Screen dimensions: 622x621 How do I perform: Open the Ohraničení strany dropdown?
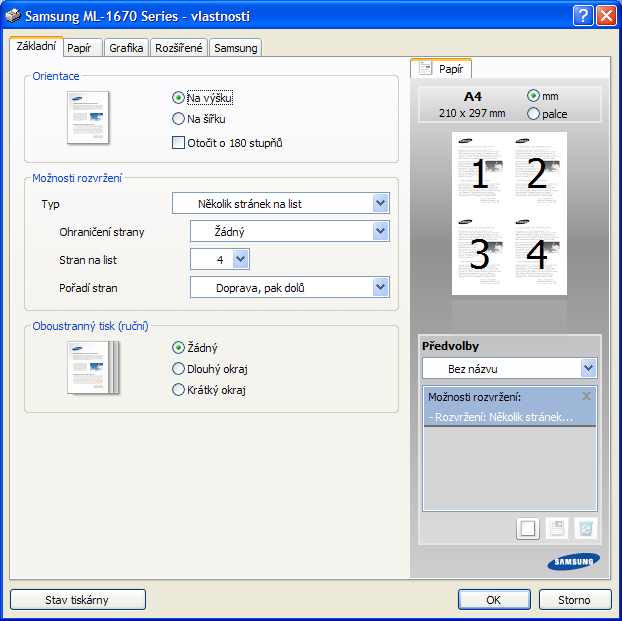click(290, 231)
